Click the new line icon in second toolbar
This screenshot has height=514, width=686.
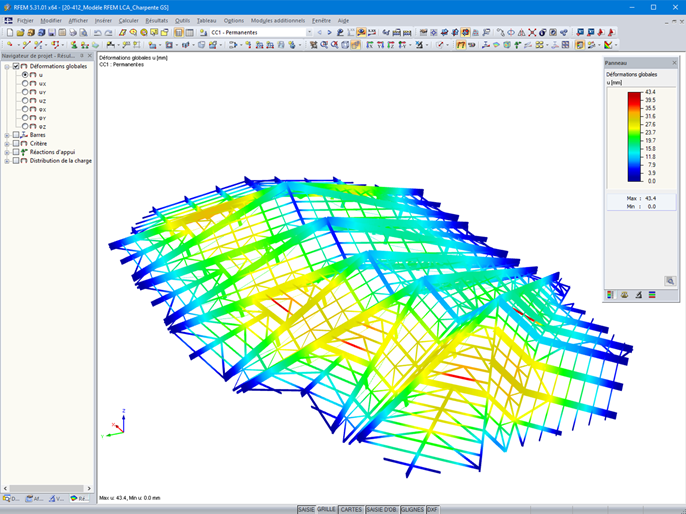(26, 45)
